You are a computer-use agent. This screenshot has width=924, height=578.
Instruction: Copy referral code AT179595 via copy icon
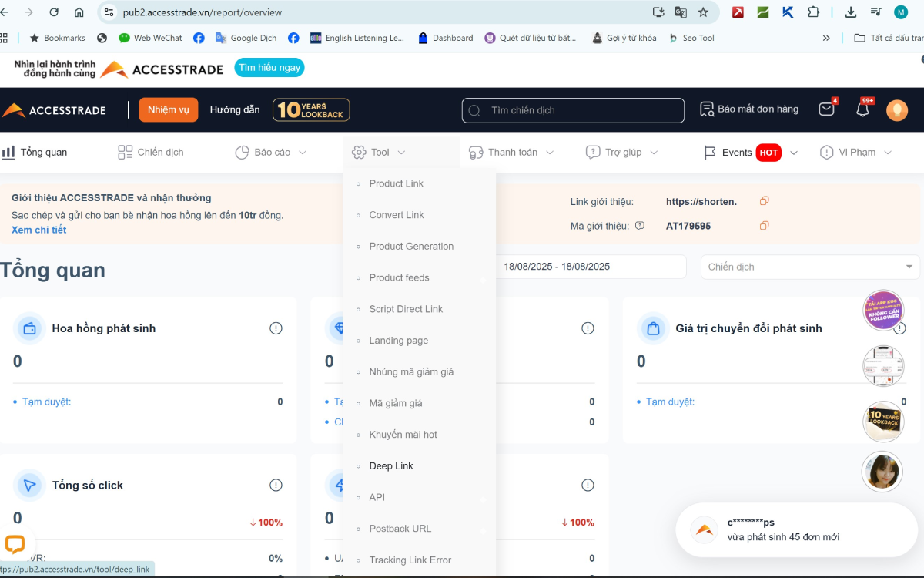[x=763, y=225]
